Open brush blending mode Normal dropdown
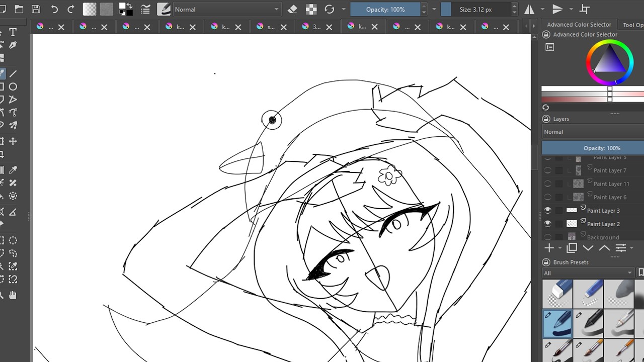The image size is (644, 362). coord(227,9)
